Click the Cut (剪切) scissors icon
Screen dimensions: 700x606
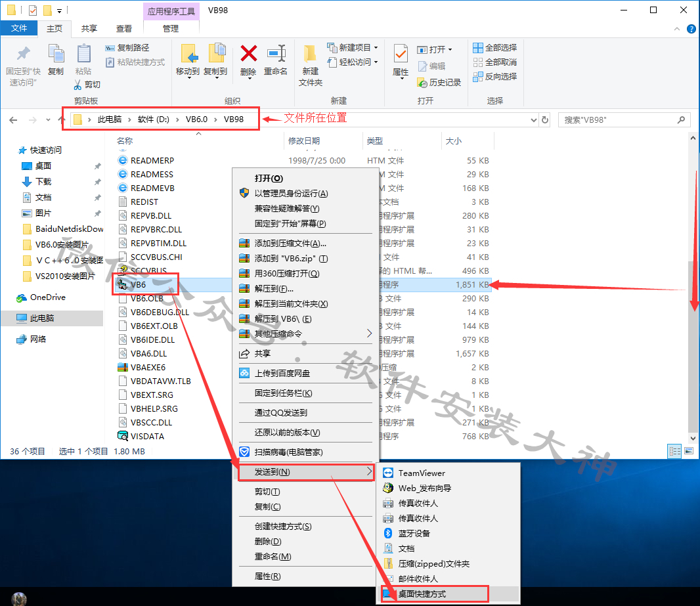click(78, 85)
